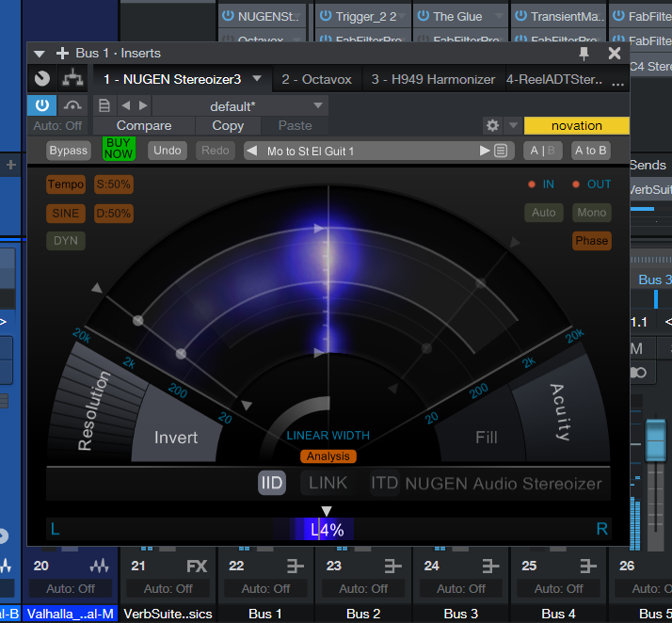Click the green BUY NOW button

[119, 149]
